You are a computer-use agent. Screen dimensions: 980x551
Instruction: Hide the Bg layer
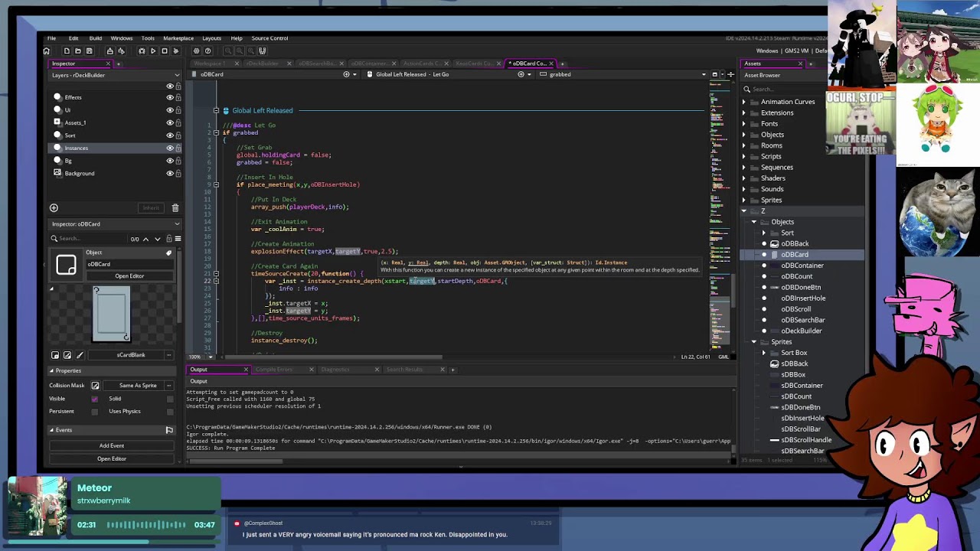tap(170, 161)
